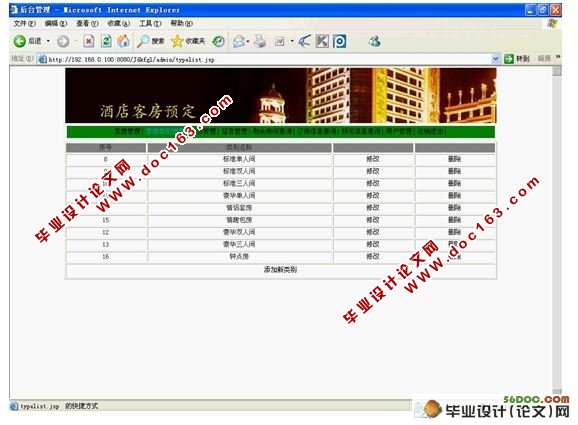This screenshot has height=425, width=578.
Task: Open the 编辑(E) menu
Action: click(x=56, y=24)
